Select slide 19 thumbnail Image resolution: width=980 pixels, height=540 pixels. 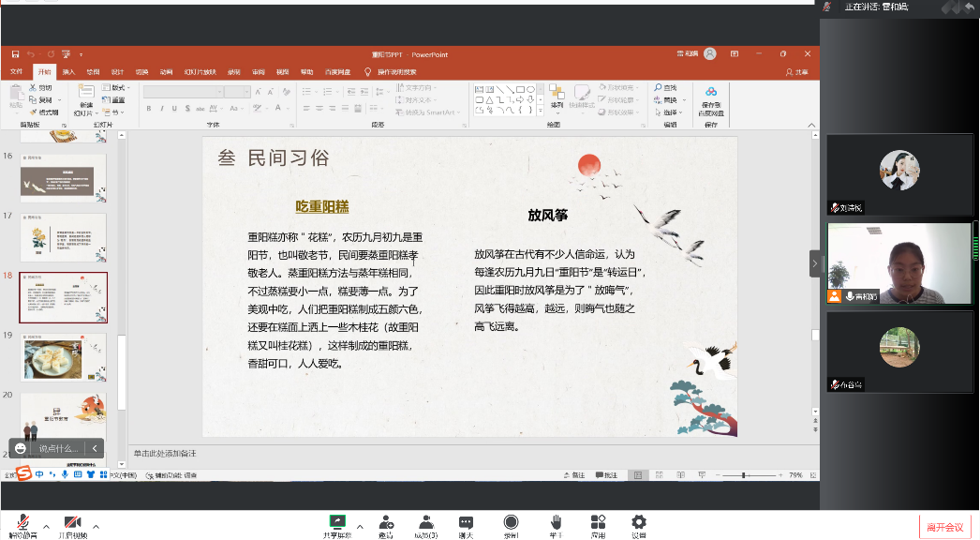(x=64, y=356)
